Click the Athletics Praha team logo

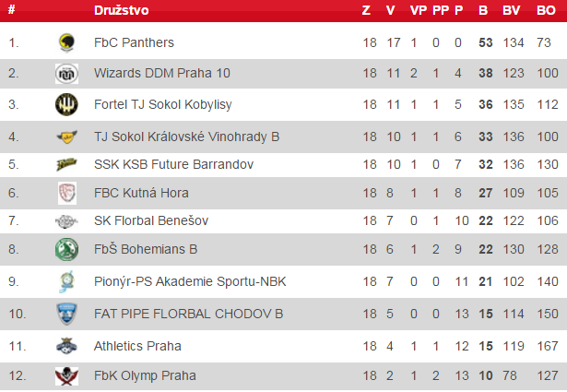tap(66, 346)
